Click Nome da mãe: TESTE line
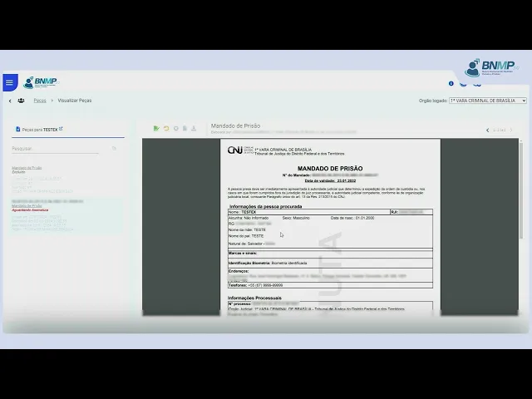This screenshot has width=532, height=399. point(247,229)
